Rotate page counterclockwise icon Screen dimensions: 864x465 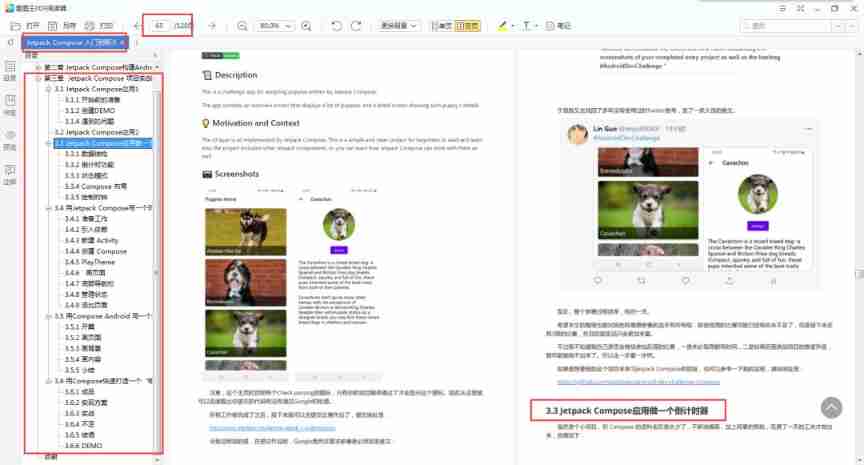(x=336, y=26)
